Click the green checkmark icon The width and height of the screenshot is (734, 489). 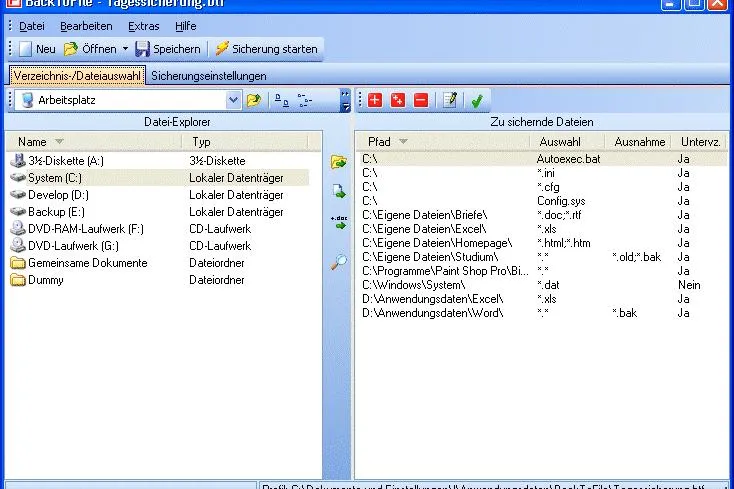[x=477, y=101]
